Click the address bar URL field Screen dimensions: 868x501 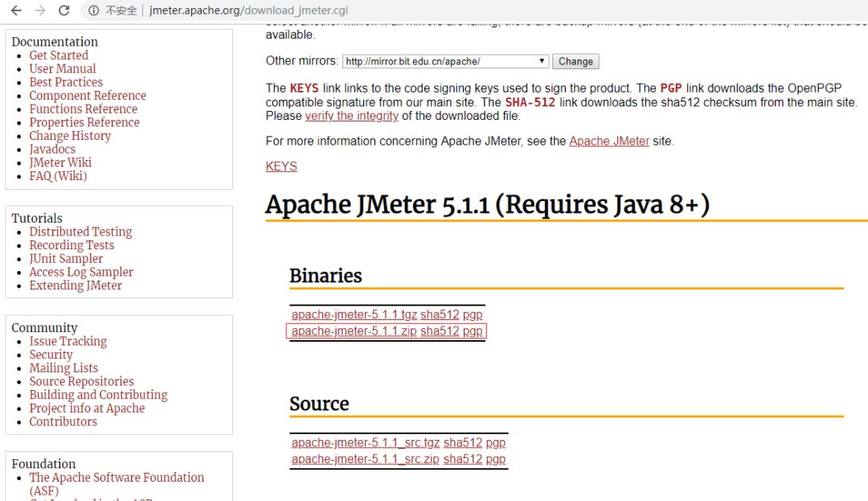(x=249, y=11)
